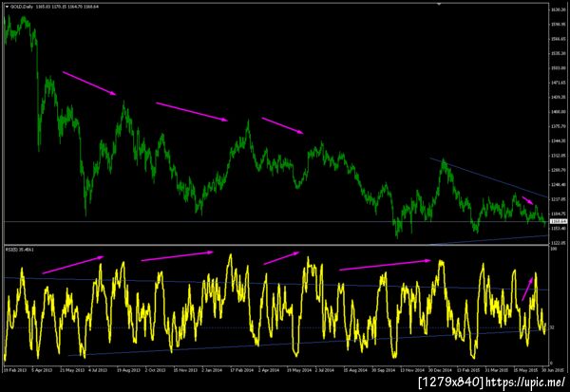
Task: Click the RSI indicator label in subwindow
Action: tap(19, 250)
